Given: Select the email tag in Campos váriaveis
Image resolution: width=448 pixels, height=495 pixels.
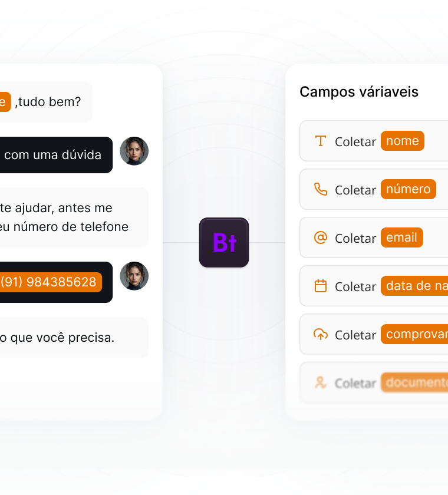Looking at the screenshot, I should pos(402,237).
